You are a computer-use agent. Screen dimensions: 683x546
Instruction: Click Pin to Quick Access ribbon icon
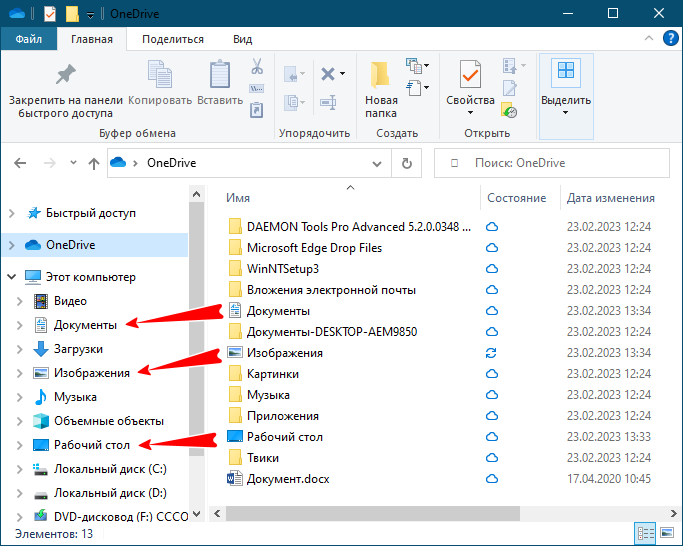point(65,76)
